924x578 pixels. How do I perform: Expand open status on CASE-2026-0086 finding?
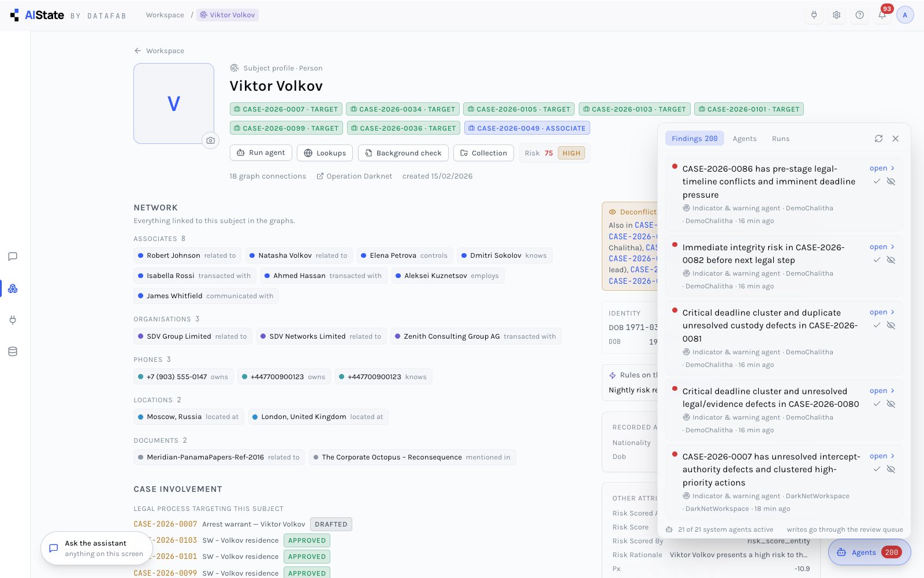tap(882, 168)
